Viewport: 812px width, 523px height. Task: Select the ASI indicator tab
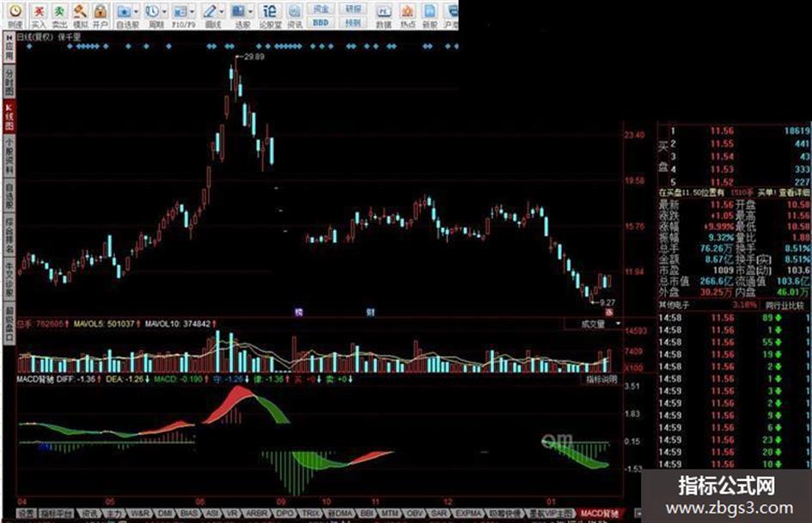coord(211,514)
